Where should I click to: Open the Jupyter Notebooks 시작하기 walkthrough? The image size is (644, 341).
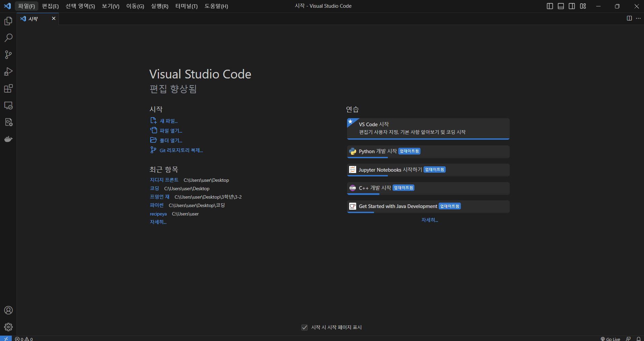428,170
